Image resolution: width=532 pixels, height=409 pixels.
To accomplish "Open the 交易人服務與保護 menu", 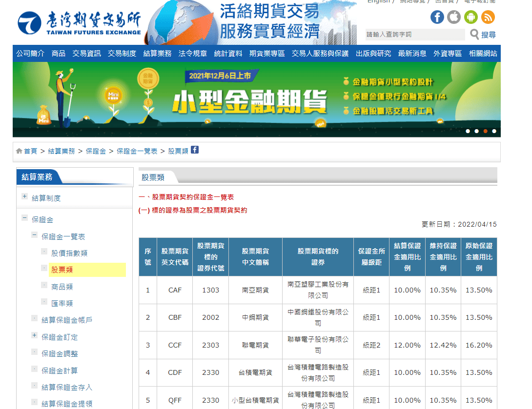I will click(320, 54).
